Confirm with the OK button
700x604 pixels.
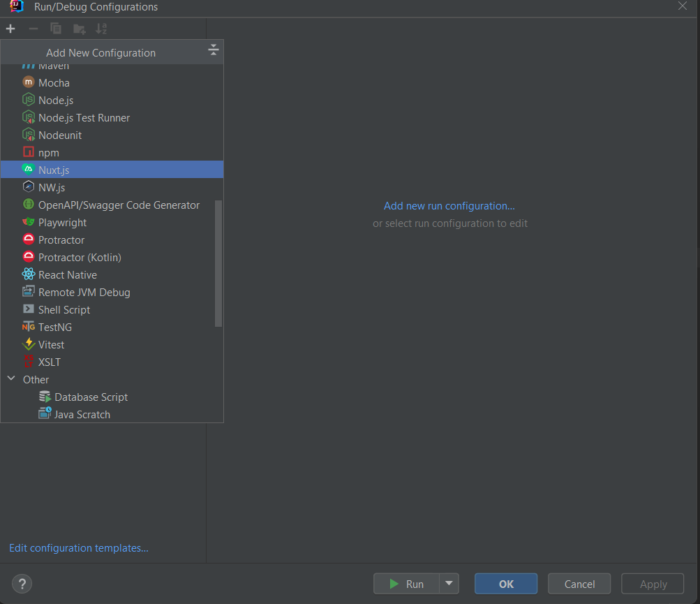[x=506, y=584]
